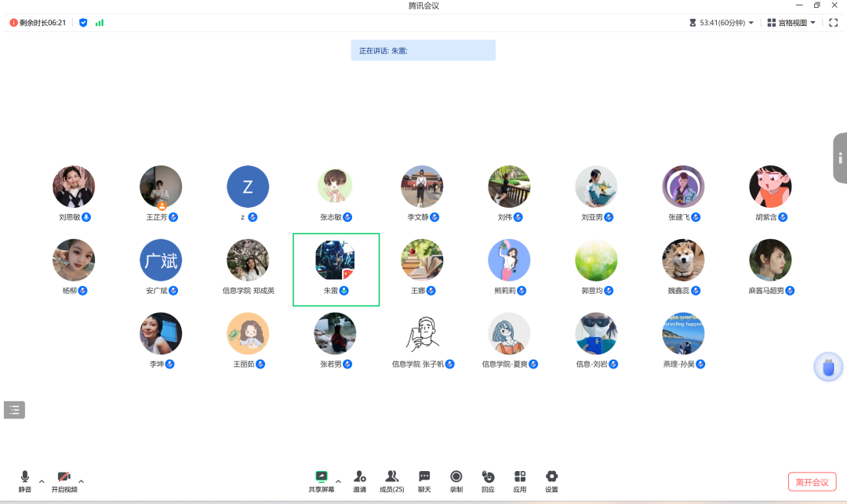Open the chat panel
Screen dimensions: 847x504
[424, 477]
